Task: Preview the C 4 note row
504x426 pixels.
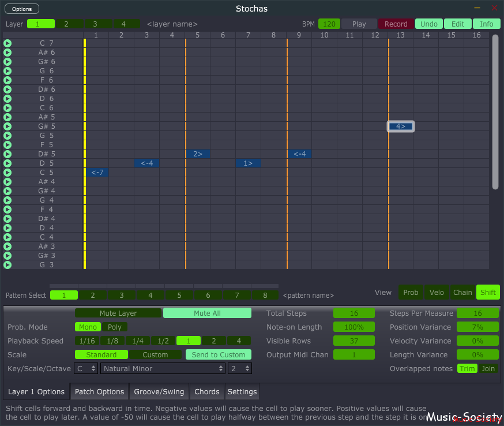Action: pos(7,237)
